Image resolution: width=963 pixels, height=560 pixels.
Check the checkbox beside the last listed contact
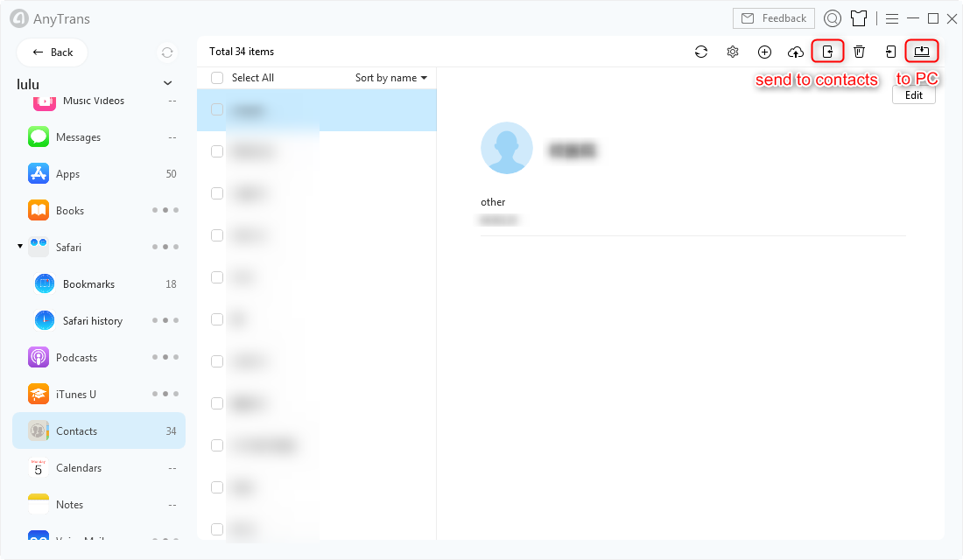point(216,528)
